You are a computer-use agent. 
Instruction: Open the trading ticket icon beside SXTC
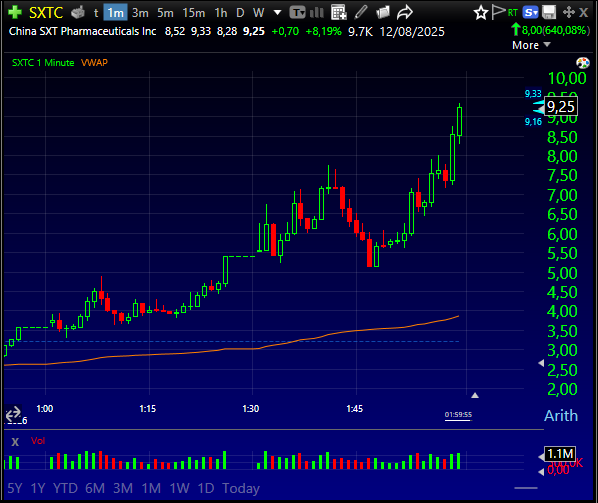(x=78, y=13)
